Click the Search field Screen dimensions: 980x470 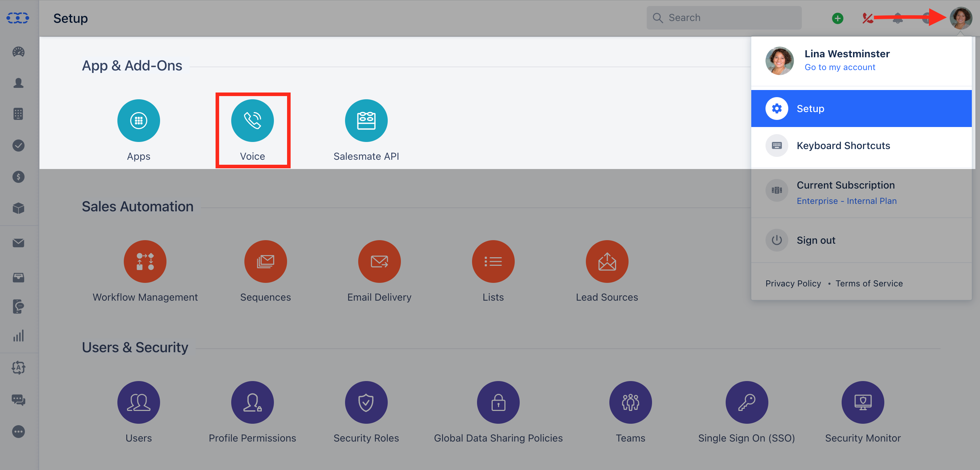[x=724, y=18]
